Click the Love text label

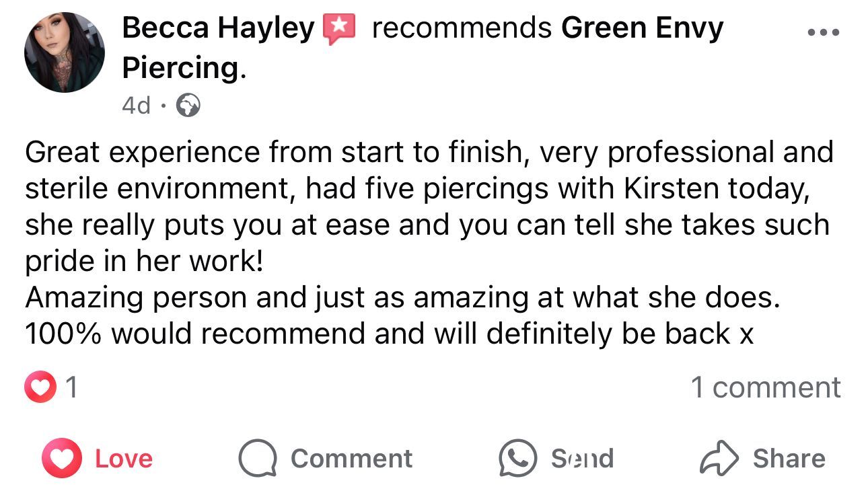pyautogui.click(x=124, y=459)
